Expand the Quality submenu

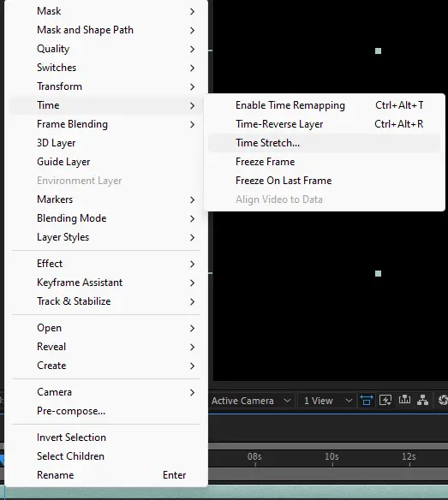pyautogui.click(x=106, y=49)
